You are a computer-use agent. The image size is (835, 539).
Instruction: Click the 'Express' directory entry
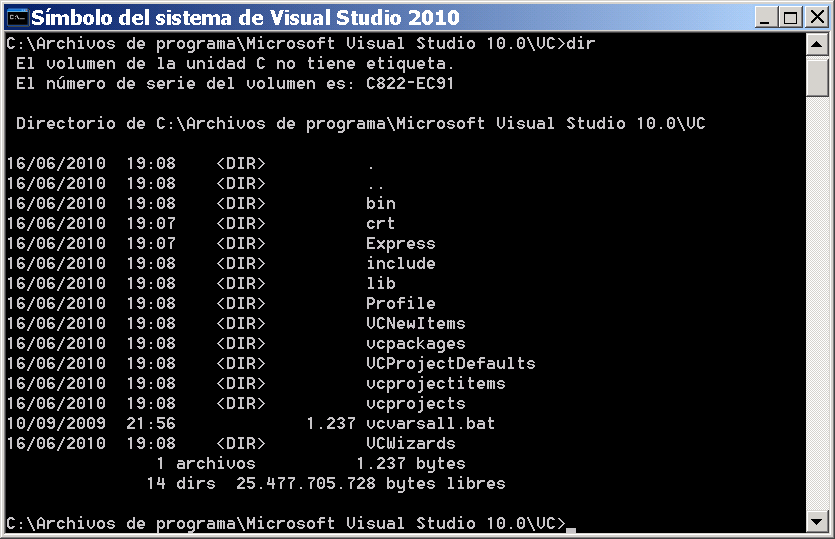coord(400,243)
